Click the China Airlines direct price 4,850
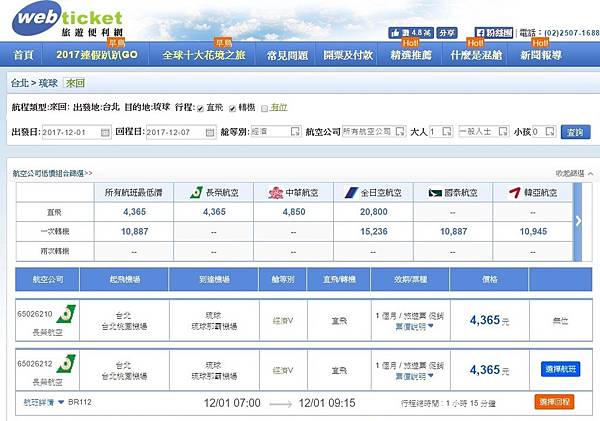This screenshot has width=600, height=421. pos(294,212)
